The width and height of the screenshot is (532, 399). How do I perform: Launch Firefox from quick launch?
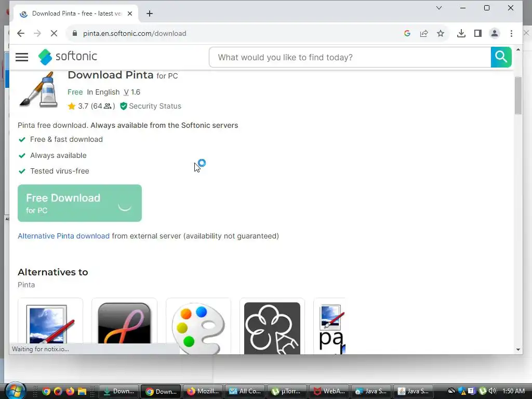(70, 391)
